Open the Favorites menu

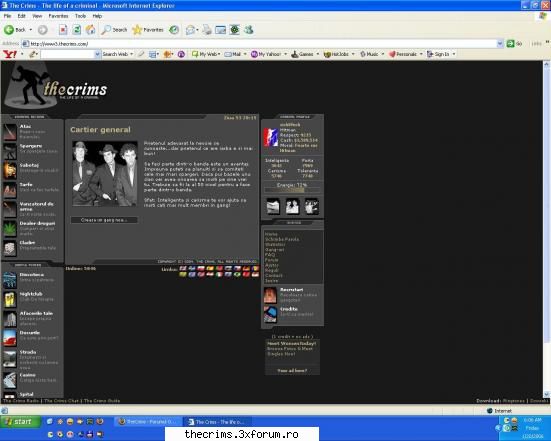pos(58,16)
